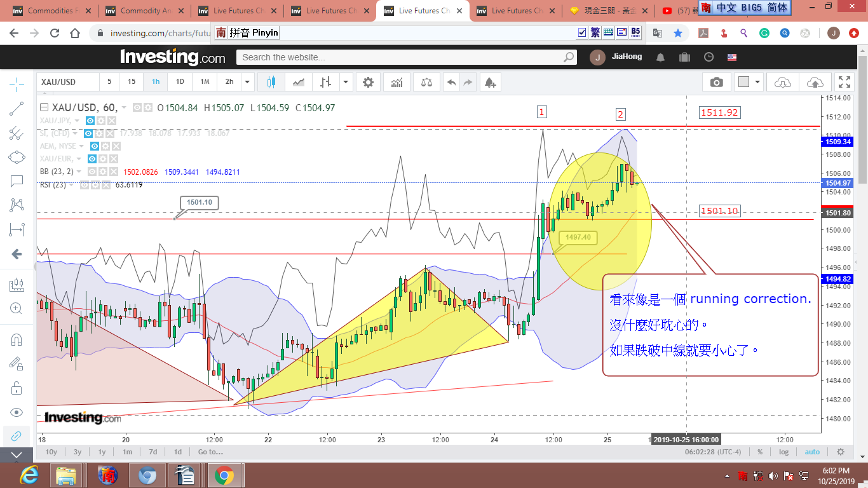The height and width of the screenshot is (488, 868).
Task: Open the indicators panel from top toolbar
Action: [397, 82]
